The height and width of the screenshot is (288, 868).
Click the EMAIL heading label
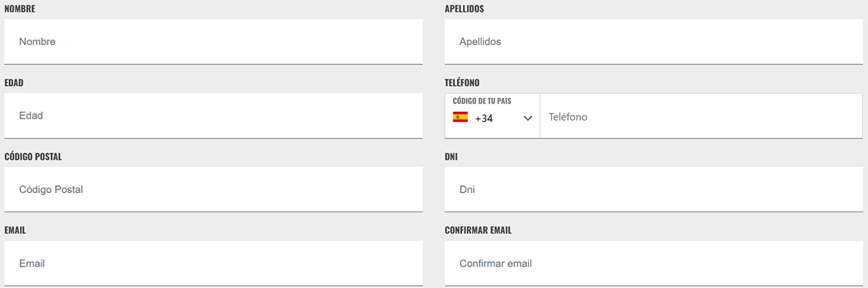click(x=15, y=231)
